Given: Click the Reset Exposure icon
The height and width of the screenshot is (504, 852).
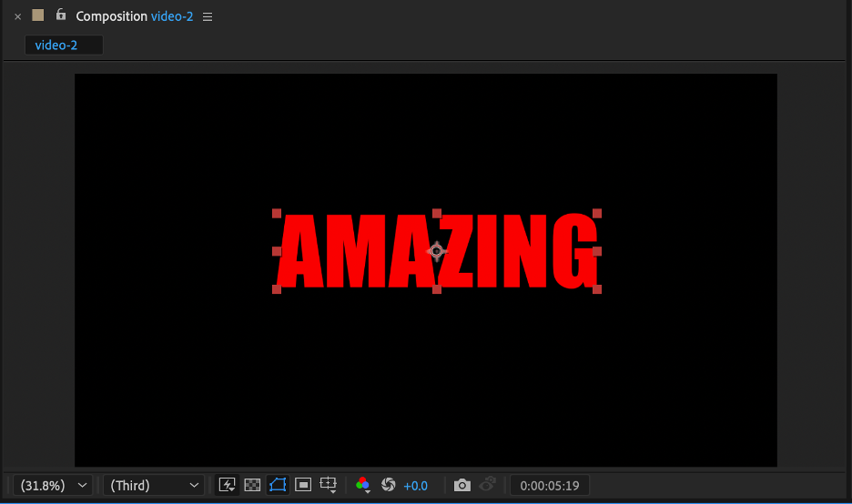Looking at the screenshot, I should 389,486.
